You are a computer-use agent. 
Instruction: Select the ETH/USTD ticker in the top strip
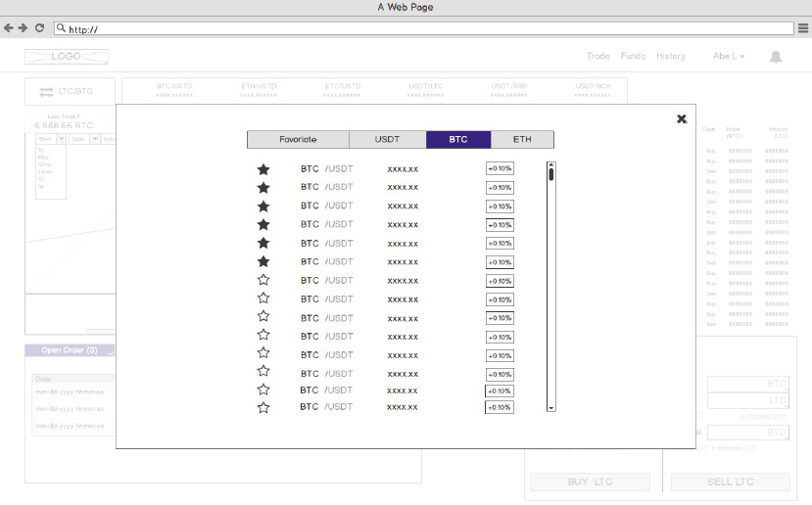point(259,90)
